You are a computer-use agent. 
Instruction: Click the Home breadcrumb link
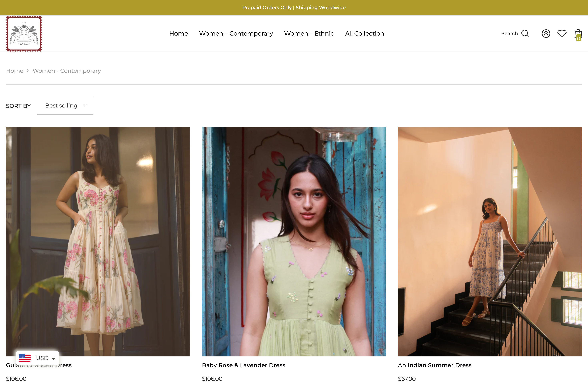tap(15, 71)
